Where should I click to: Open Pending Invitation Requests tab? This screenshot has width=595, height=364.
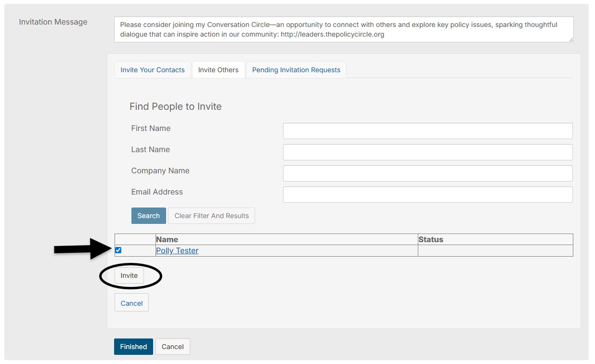296,70
